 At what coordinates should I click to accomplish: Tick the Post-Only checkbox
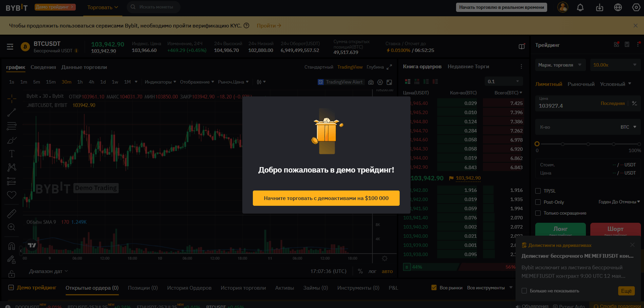tap(538, 202)
